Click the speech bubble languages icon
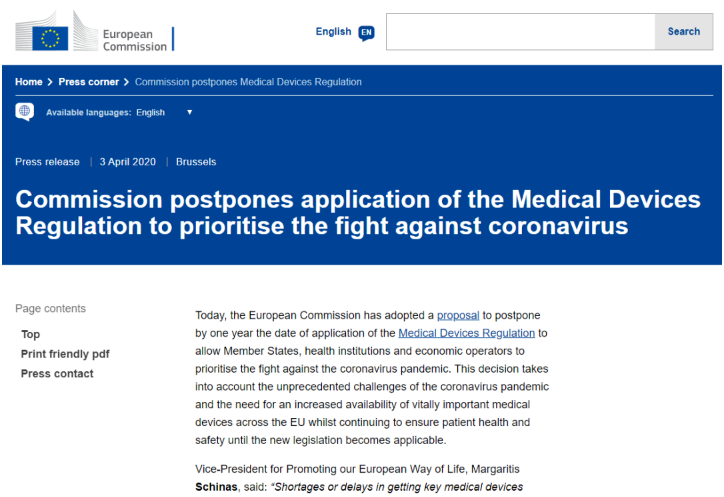Screen dimensions: 724x497 [25, 112]
